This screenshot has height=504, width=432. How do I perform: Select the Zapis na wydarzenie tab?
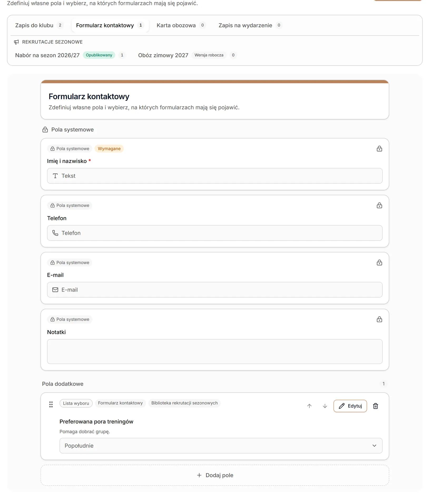pyautogui.click(x=250, y=25)
